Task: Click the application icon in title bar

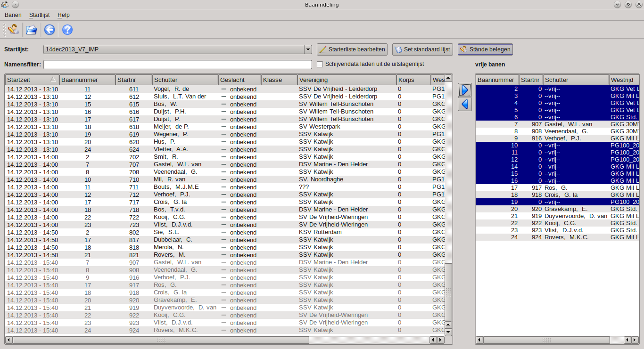Action: [4, 5]
